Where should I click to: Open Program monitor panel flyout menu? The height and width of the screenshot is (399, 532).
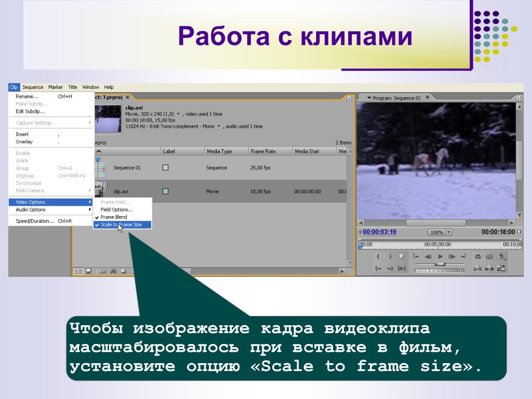(518, 98)
